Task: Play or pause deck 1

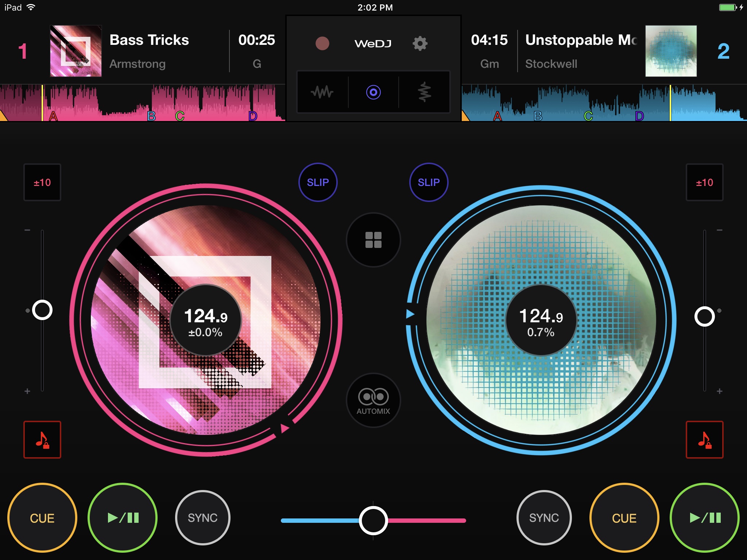Action: point(123,518)
